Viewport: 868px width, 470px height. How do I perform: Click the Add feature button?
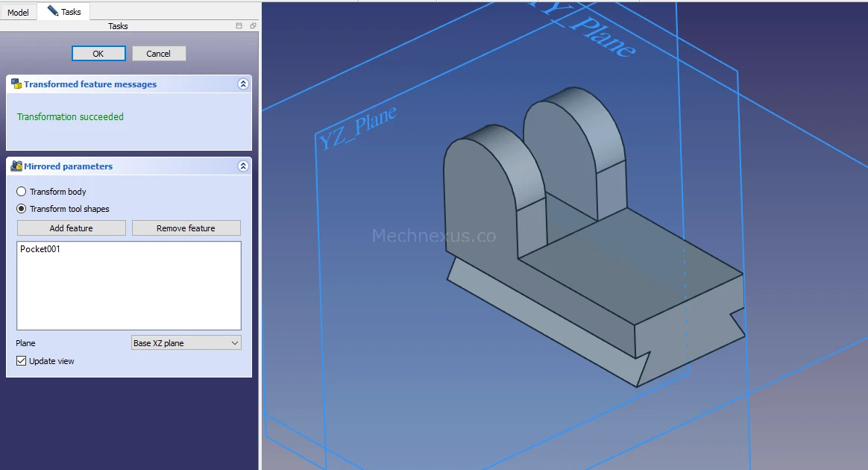[x=72, y=228]
